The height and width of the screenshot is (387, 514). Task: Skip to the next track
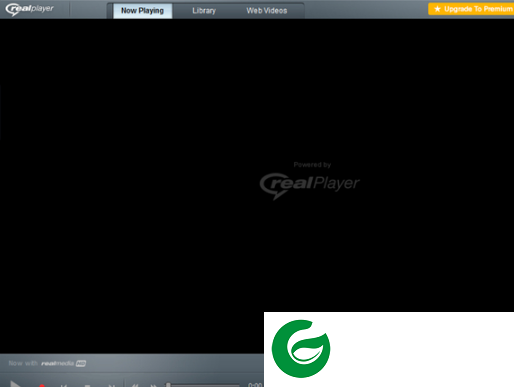pos(111,385)
